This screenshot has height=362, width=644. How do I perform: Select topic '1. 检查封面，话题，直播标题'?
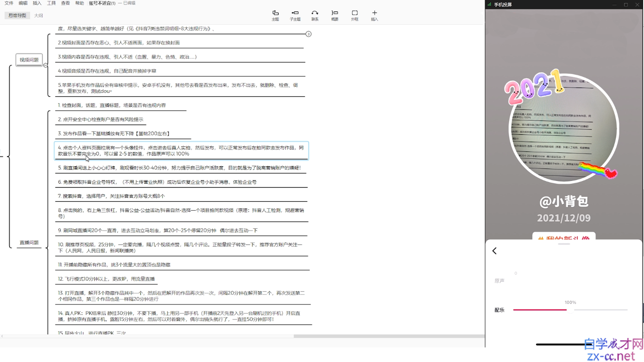click(112, 105)
